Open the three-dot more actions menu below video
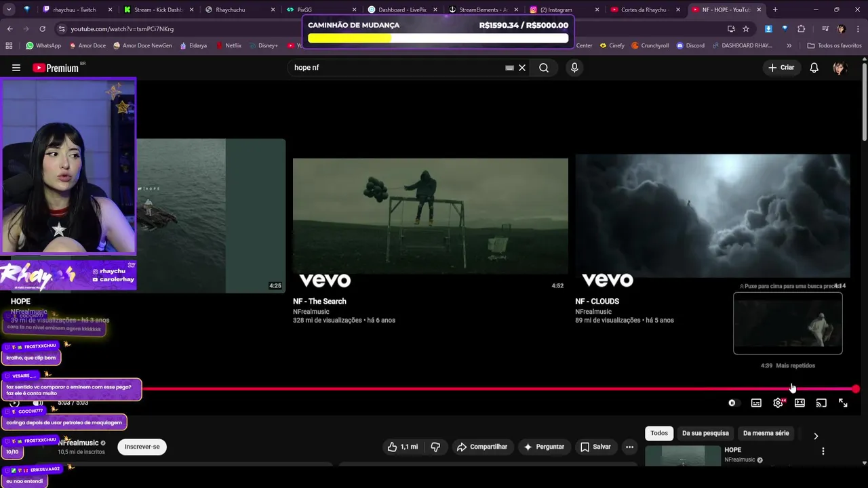 (629, 447)
